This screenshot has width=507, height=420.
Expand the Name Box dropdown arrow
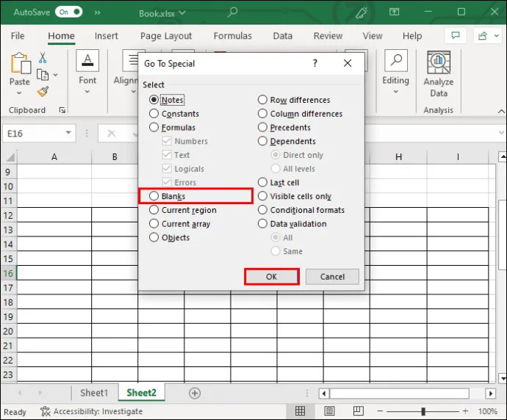[x=68, y=133]
